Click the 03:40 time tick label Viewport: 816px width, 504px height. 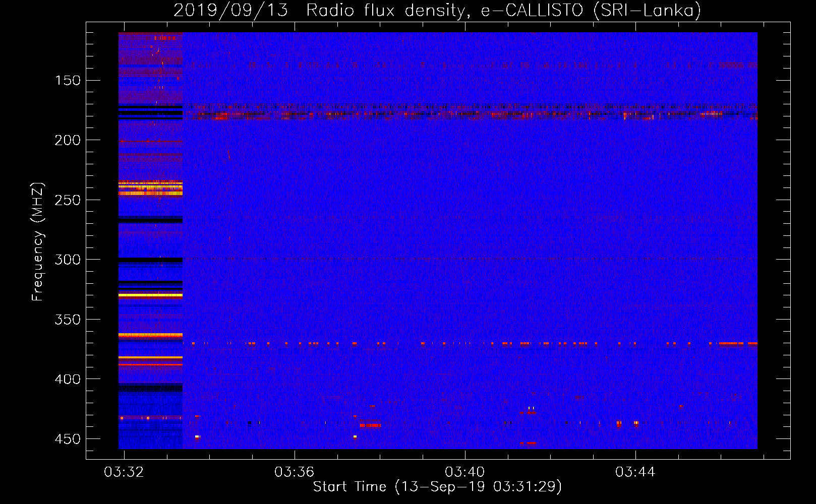465,472
